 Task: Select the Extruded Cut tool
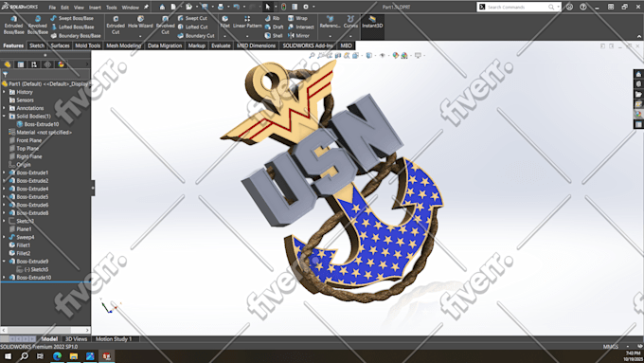[x=116, y=25]
